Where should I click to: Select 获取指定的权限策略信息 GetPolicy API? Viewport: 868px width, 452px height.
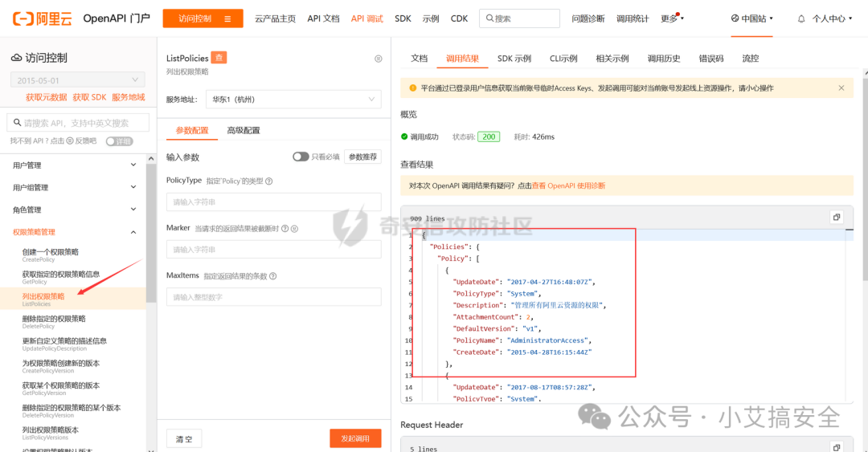click(73, 277)
